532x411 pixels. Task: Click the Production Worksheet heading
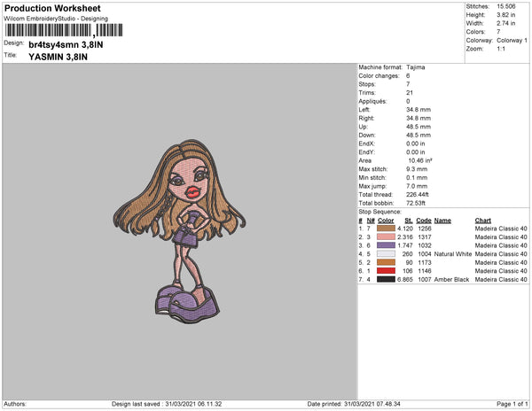52,9
